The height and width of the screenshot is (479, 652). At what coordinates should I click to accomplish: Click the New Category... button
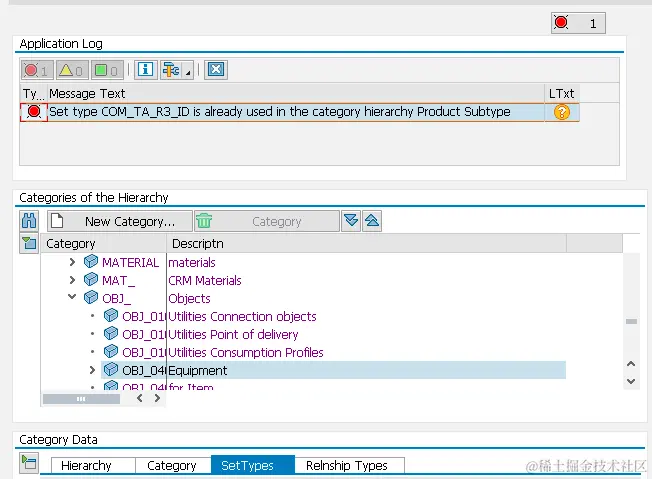tap(120, 221)
